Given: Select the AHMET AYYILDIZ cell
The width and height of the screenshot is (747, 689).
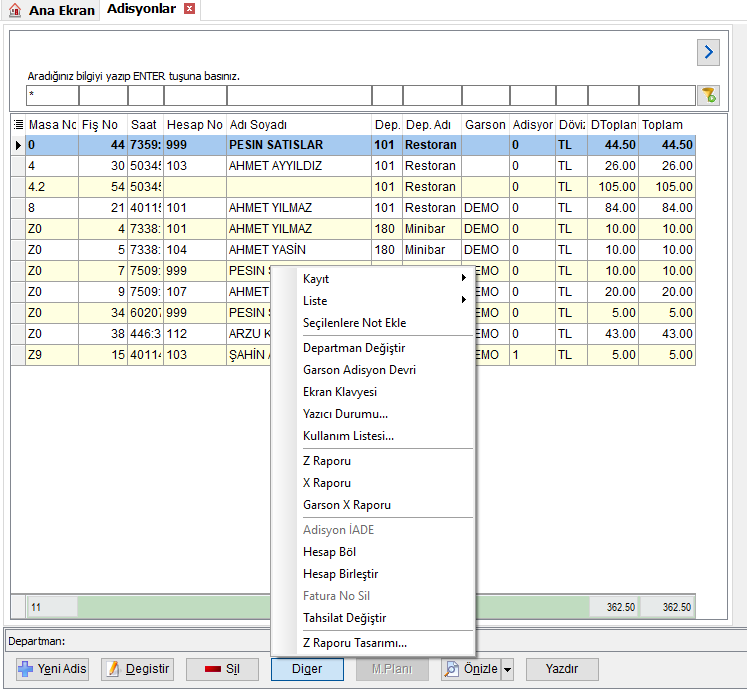Looking at the screenshot, I should point(299,166).
